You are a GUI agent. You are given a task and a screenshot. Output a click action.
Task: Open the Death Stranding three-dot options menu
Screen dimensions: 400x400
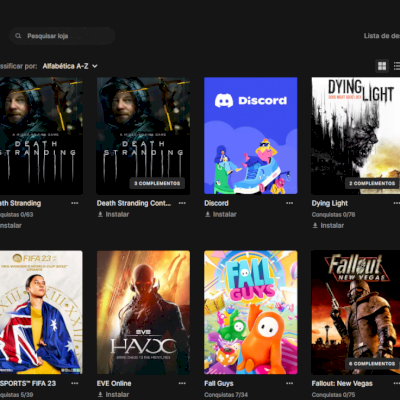[x=75, y=203]
